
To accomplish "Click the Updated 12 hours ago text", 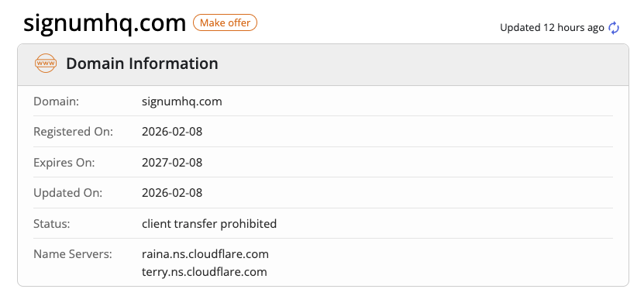I will coord(552,27).
